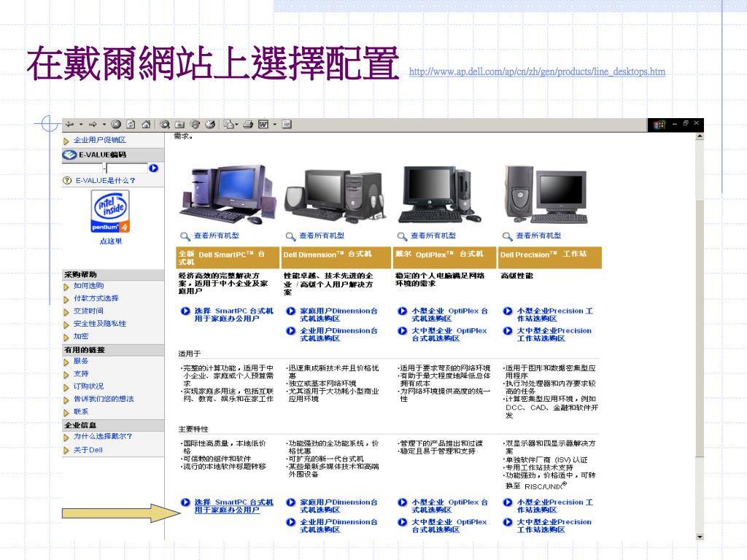Open the Back button history dropdown
Screen dimensions: 747x560
81,125
